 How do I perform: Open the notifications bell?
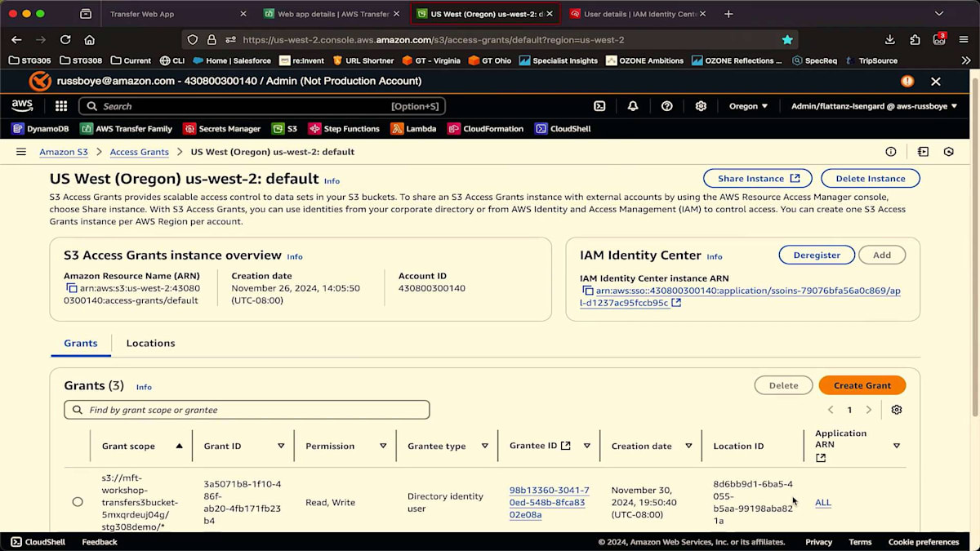633,106
